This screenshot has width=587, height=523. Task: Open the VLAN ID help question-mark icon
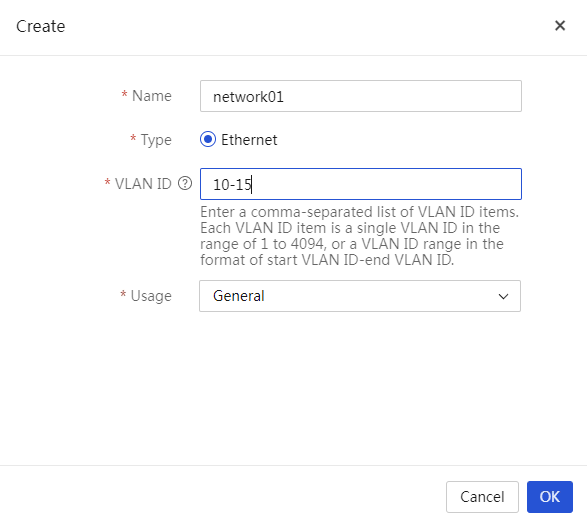click(185, 183)
